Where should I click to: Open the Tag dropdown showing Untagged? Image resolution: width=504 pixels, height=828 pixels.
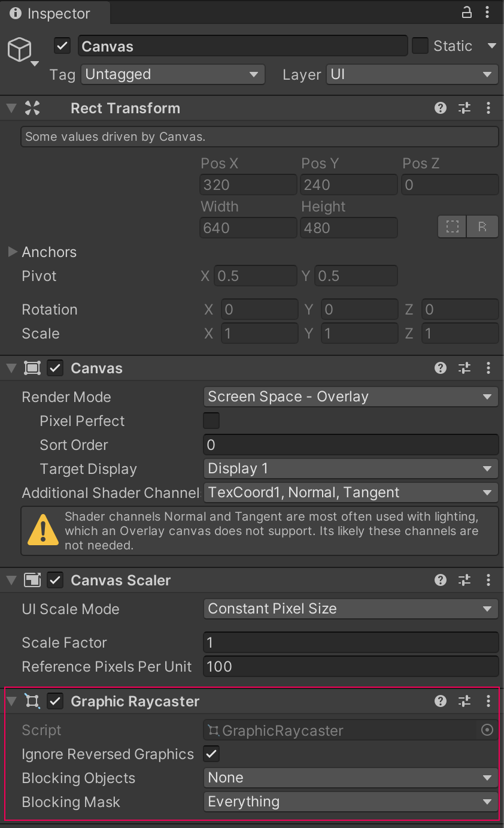point(172,74)
